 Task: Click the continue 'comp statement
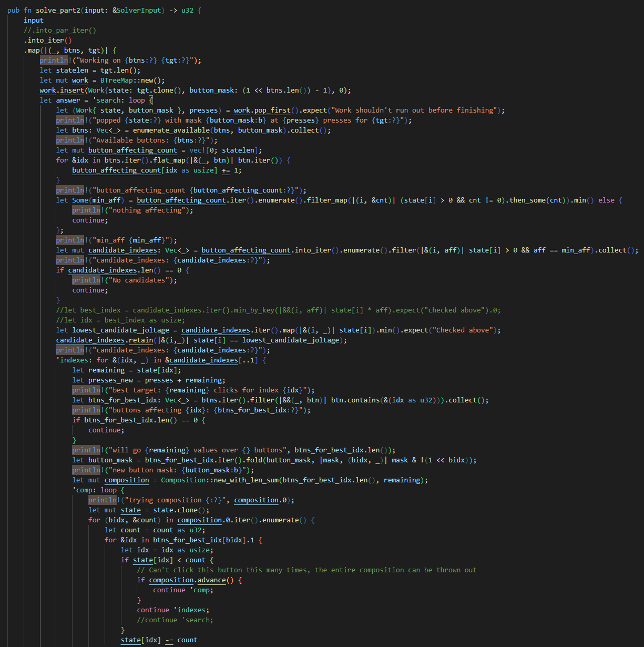[183, 590]
